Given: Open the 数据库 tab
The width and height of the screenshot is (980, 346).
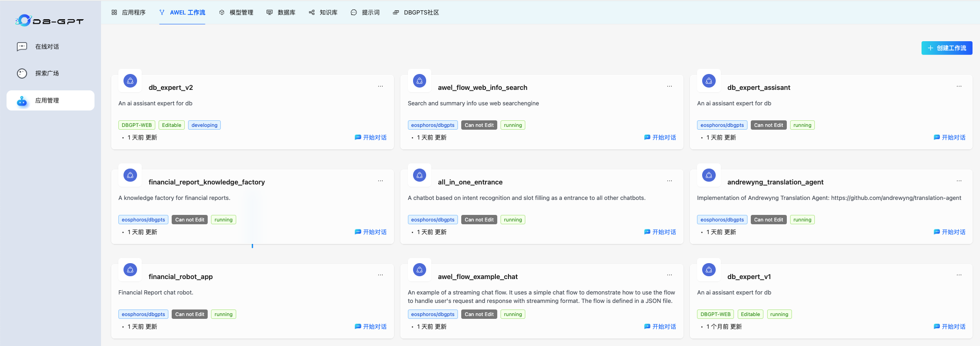Looking at the screenshot, I should pos(281,13).
